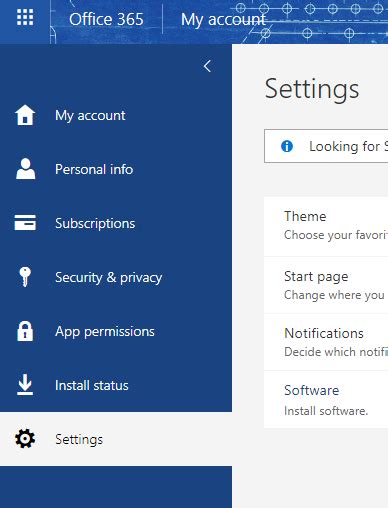388x508 pixels.
Task: Click the 'Looking for' information banner text
Action: click(x=348, y=146)
